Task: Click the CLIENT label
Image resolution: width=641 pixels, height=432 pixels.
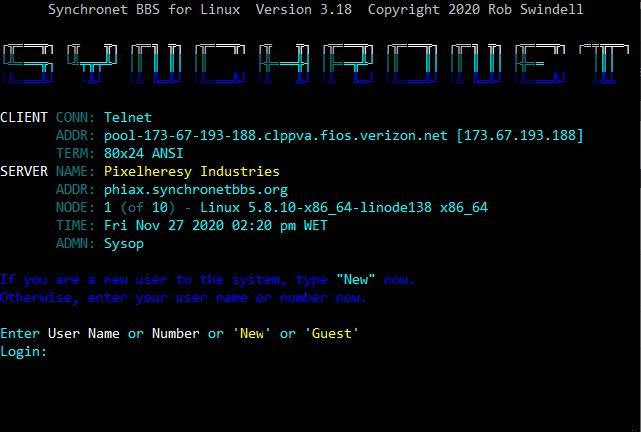Action: [24, 118]
